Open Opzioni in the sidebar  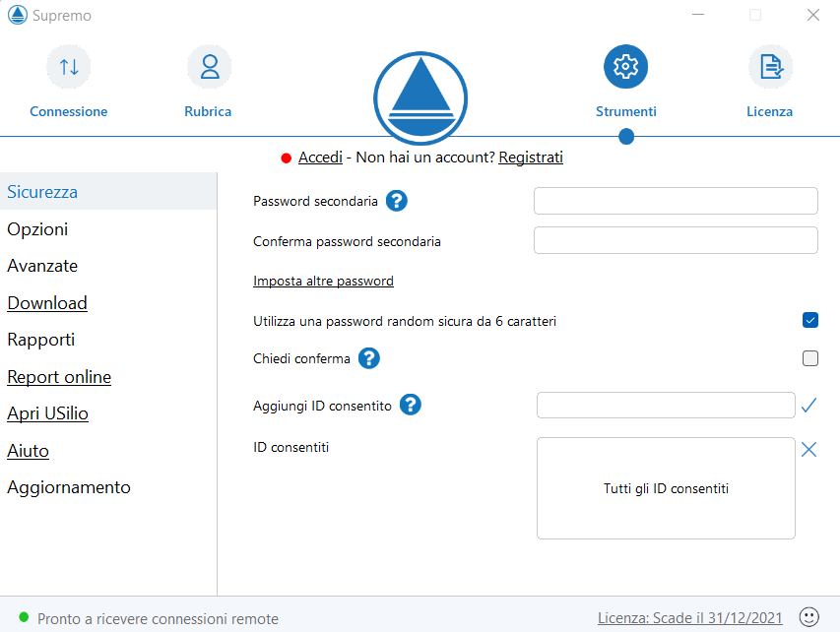point(37,229)
